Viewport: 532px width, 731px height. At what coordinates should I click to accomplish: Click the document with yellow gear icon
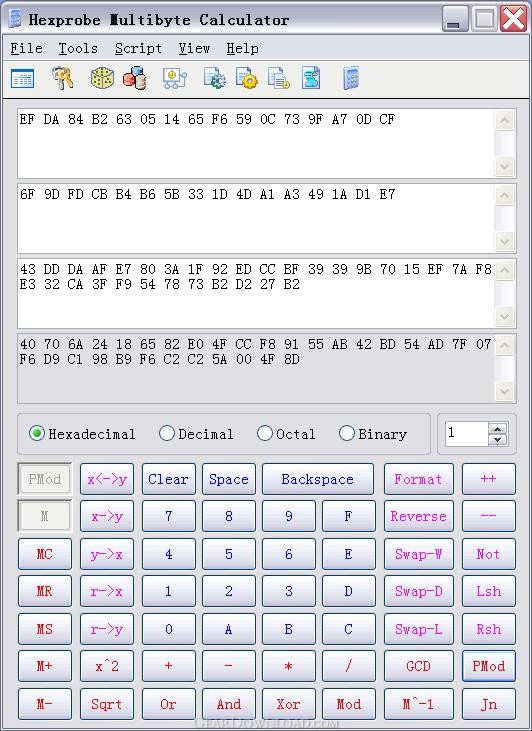coord(247,78)
